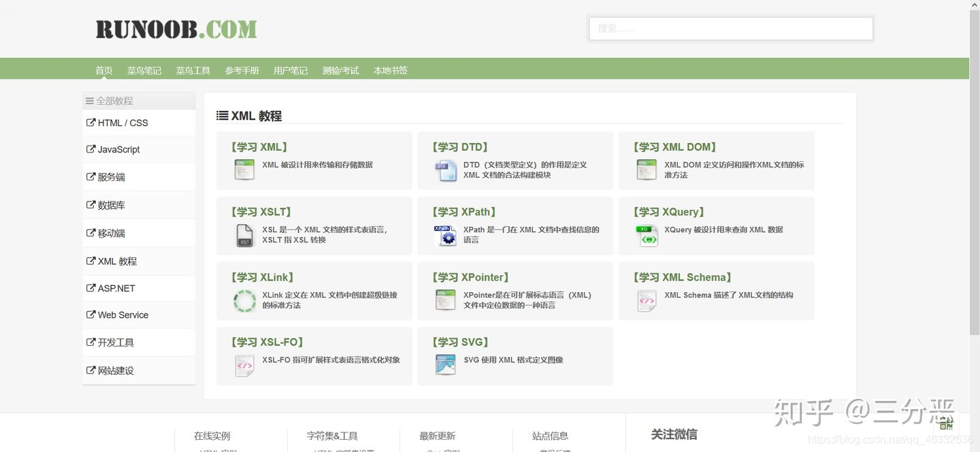980x452 pixels.
Task: Open the XML DOM tutorial card icon
Action: tap(647, 169)
